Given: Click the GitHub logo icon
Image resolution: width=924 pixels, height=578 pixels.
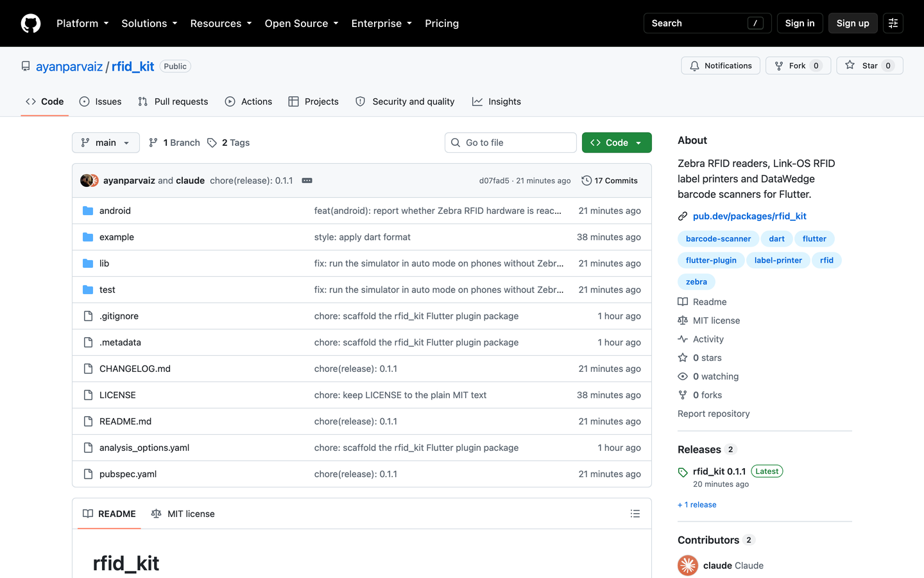Looking at the screenshot, I should 31,23.
